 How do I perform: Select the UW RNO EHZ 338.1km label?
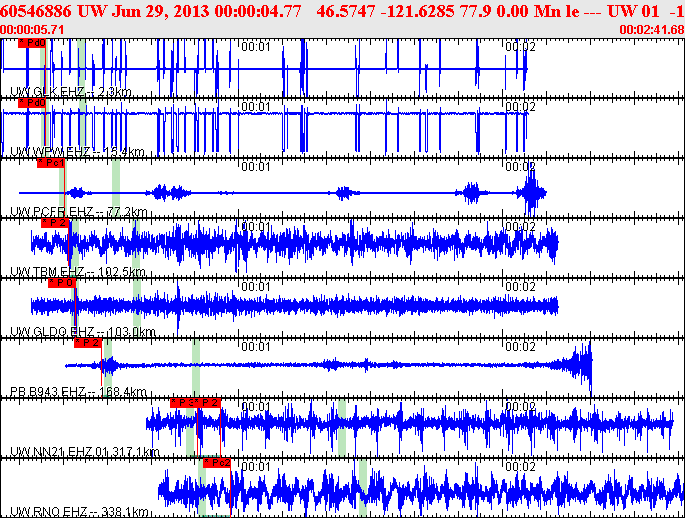(x=80, y=512)
